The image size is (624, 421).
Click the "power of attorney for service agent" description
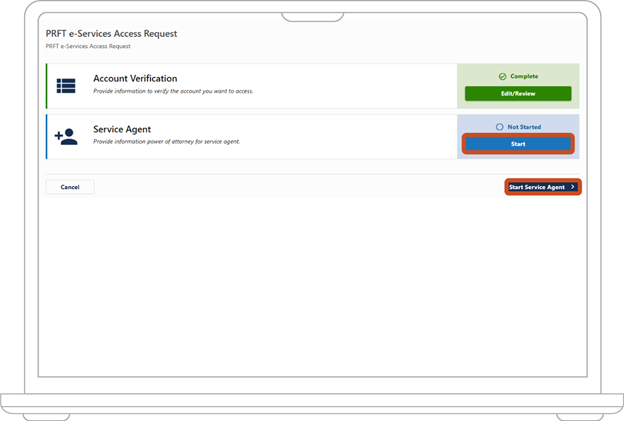167,142
